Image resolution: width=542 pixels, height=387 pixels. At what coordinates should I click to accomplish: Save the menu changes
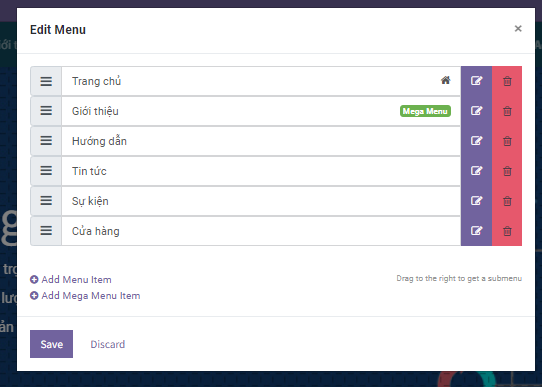[x=52, y=344]
